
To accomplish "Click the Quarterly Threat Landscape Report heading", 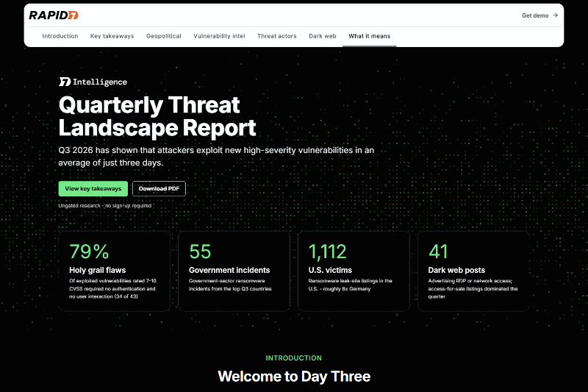I will tap(157, 116).
